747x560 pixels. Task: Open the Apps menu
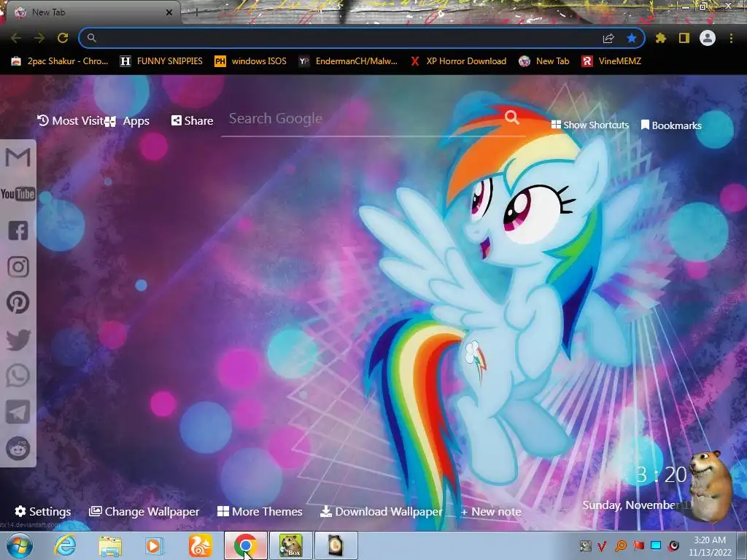[x=128, y=121]
